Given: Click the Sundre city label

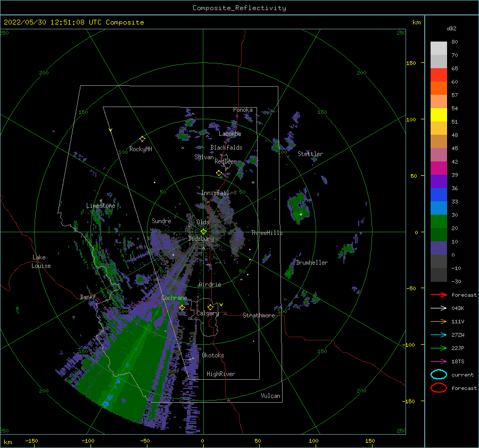Looking at the screenshot, I should [162, 221].
